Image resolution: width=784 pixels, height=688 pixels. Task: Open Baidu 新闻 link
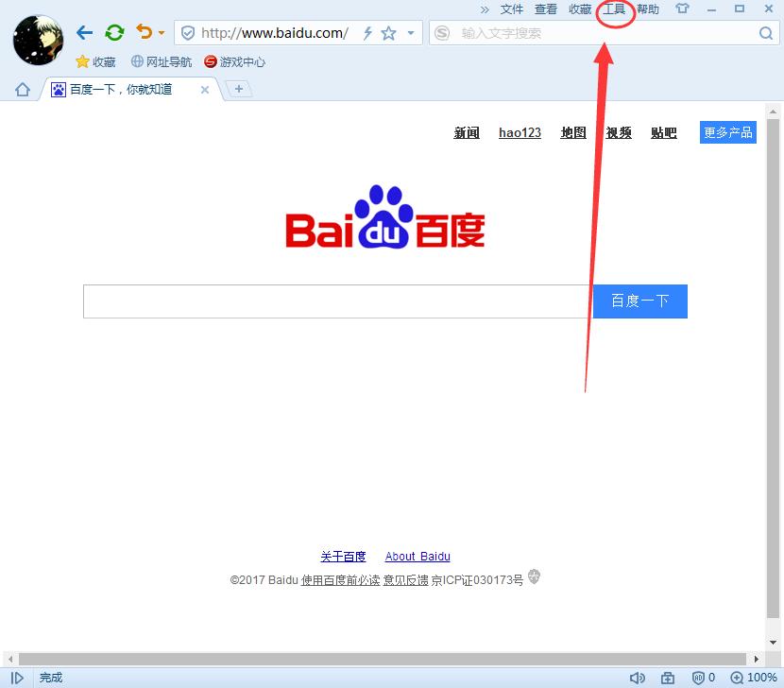(x=467, y=132)
